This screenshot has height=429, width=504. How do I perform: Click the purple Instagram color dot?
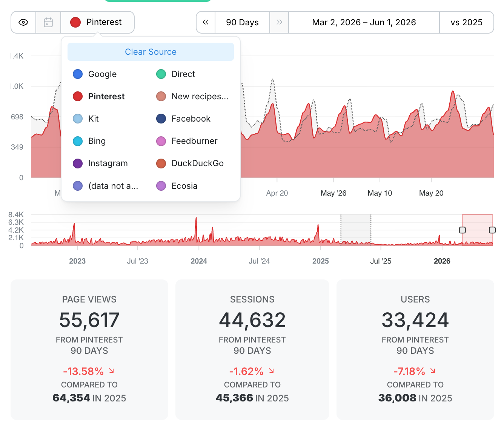(x=78, y=163)
